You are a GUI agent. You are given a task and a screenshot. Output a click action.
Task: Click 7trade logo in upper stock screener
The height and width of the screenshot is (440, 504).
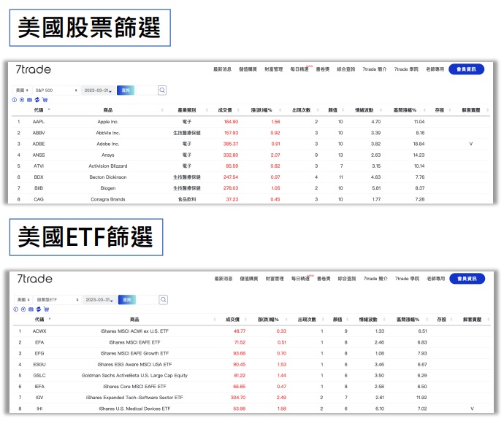[34, 69]
